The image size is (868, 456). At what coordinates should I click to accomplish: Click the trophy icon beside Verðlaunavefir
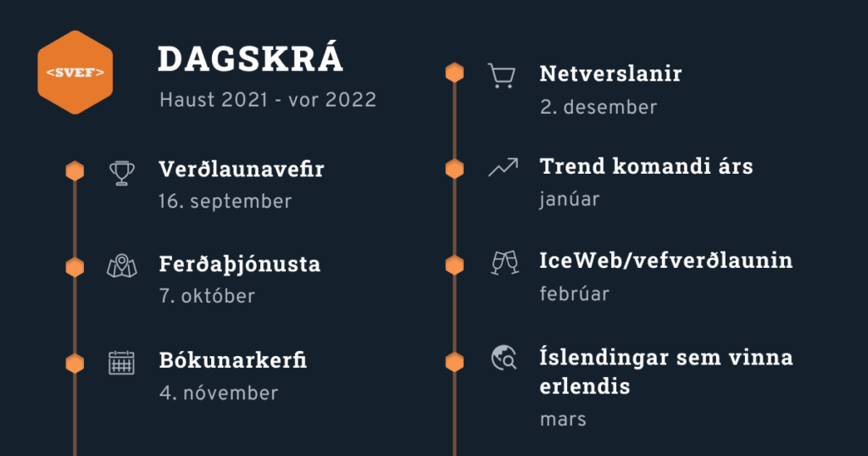click(122, 173)
